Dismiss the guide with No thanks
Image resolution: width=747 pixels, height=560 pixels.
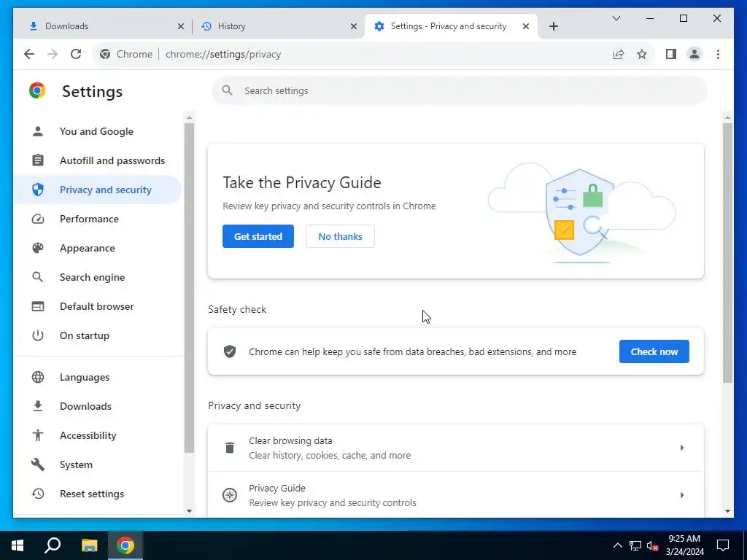pyautogui.click(x=340, y=237)
